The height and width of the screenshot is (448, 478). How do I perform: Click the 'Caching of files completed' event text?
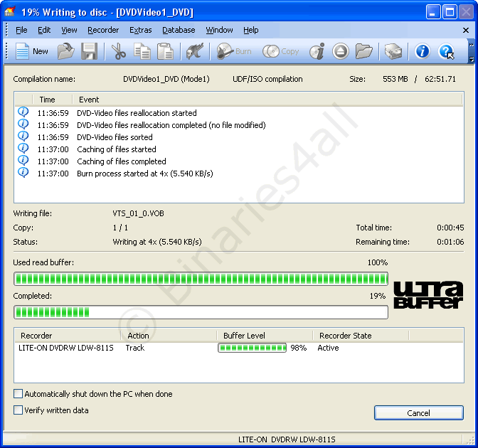[x=122, y=161]
